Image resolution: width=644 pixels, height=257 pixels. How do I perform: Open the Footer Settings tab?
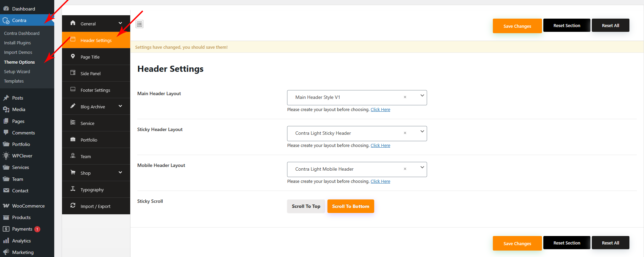[95, 90]
